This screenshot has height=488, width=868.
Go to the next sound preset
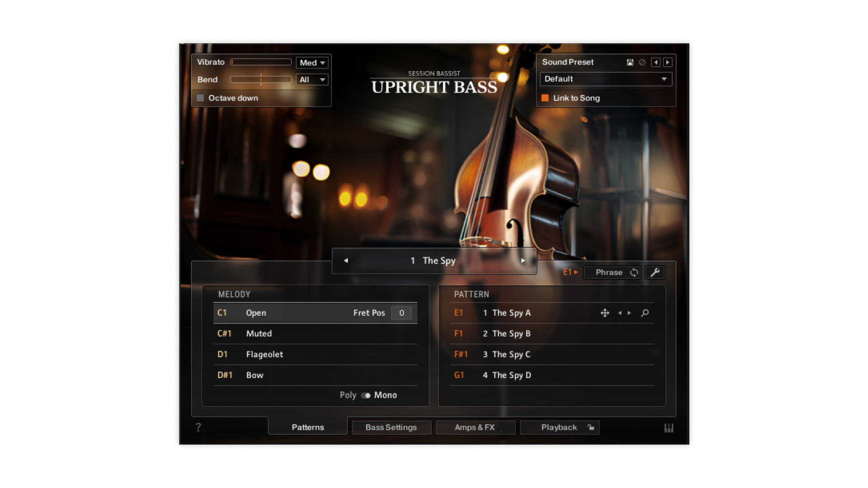pyautogui.click(x=668, y=62)
